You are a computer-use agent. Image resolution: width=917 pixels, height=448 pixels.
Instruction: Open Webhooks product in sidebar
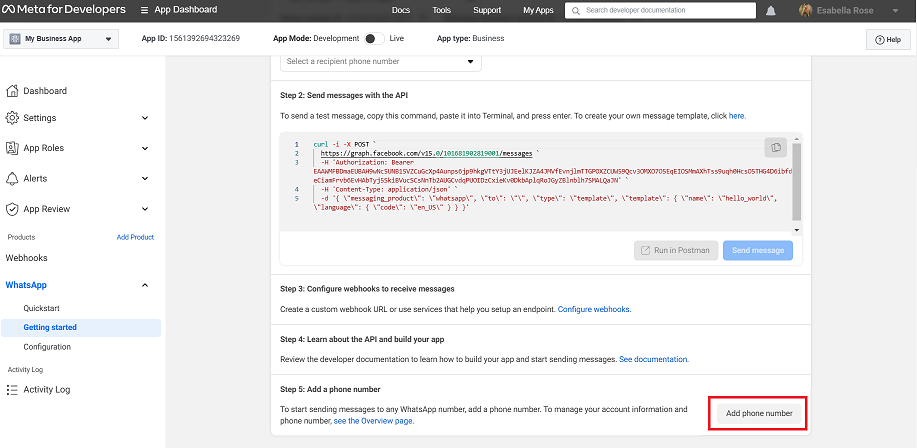[x=26, y=258]
